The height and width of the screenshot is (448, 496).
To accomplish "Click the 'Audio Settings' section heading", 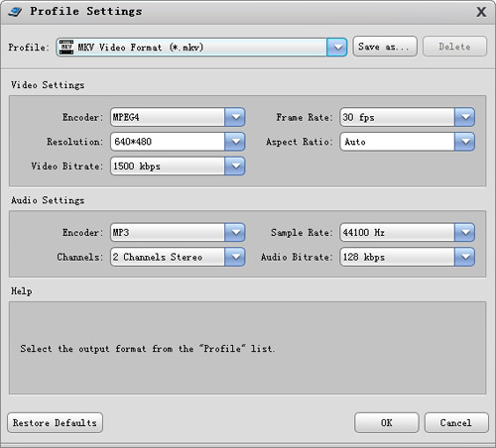I will [x=48, y=200].
